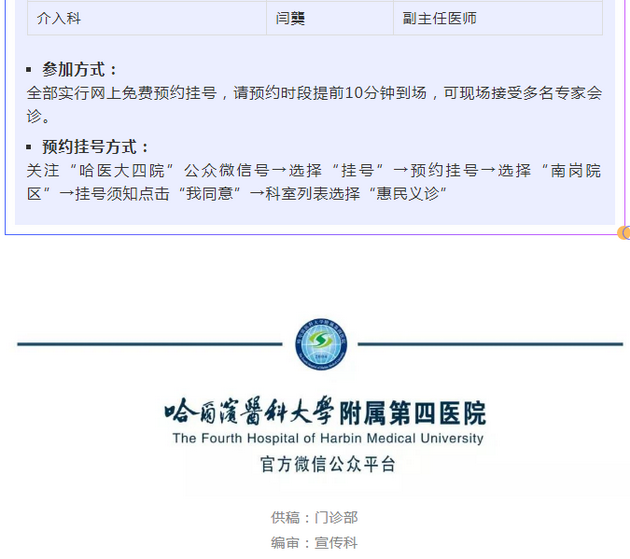630x559 pixels.
Task: Click the “我同意” text in instructions
Action: coord(210,193)
